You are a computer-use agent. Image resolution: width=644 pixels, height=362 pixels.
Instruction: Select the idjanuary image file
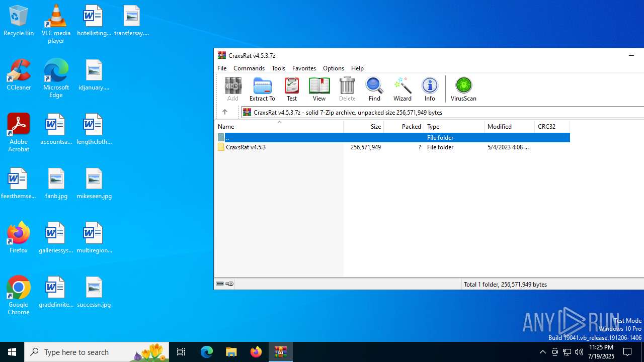tap(94, 75)
